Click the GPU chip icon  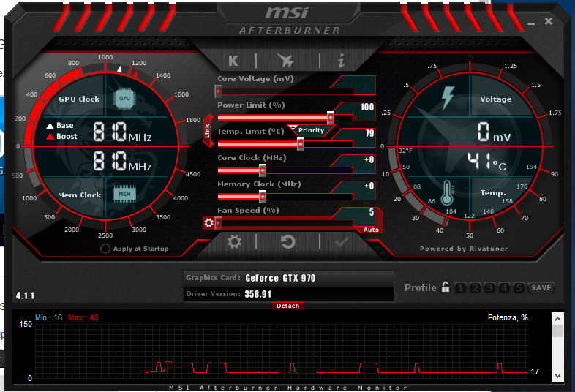(124, 99)
